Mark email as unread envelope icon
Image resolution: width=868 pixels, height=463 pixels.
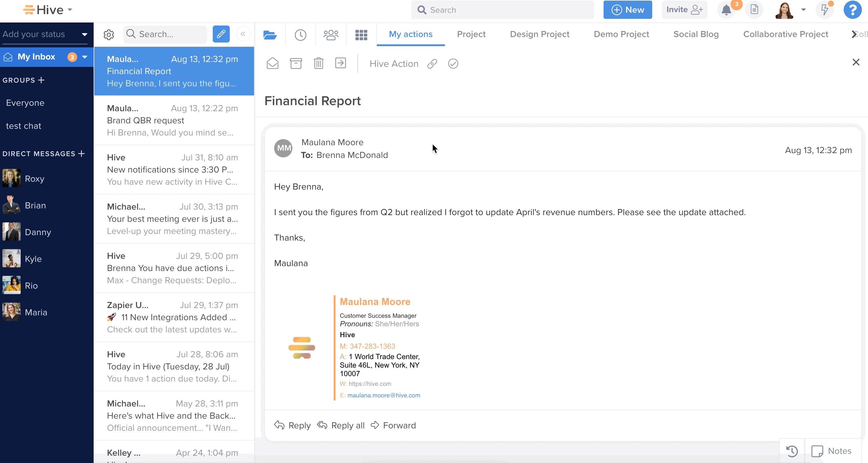[x=272, y=63]
